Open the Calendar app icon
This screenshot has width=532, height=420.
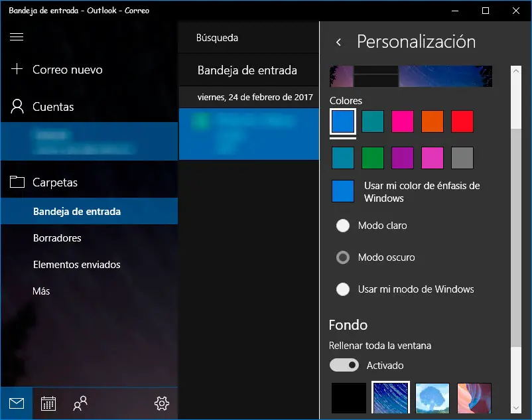coord(48,403)
